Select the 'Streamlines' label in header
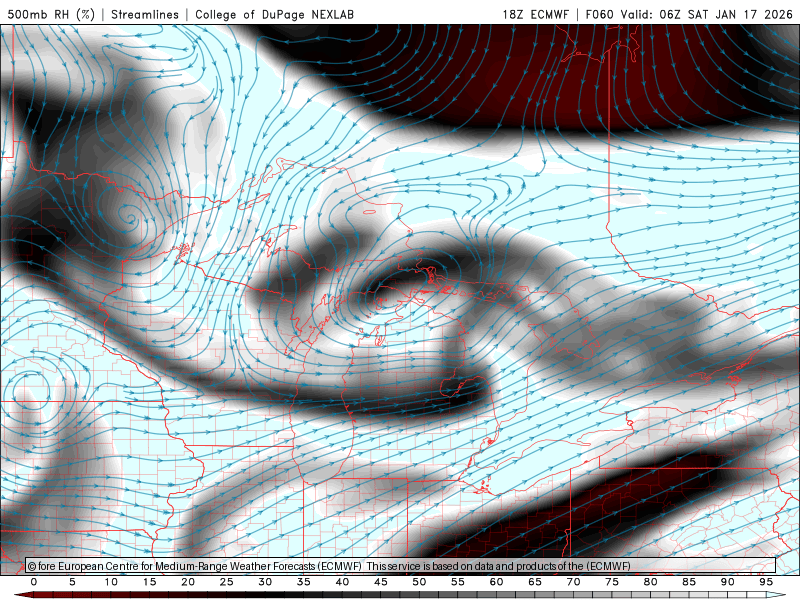The image size is (800, 600). [145, 14]
